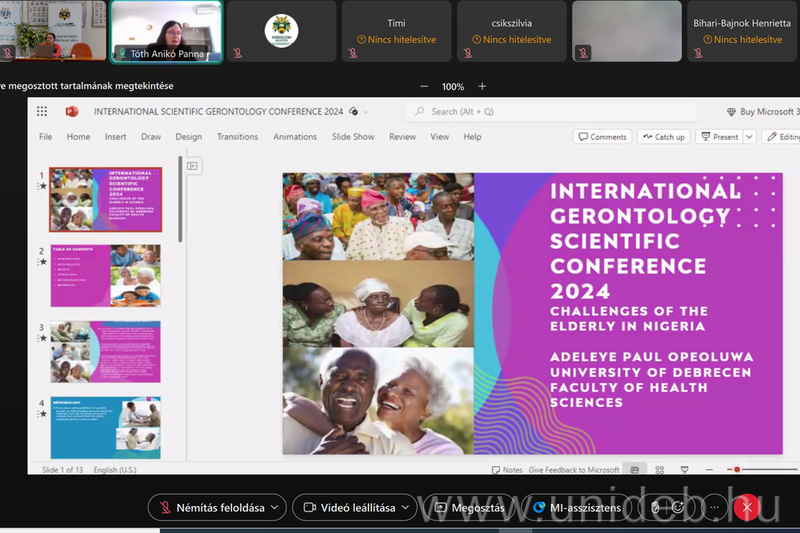Leave meeting with the red X button
The image size is (800, 533).
pos(745,508)
